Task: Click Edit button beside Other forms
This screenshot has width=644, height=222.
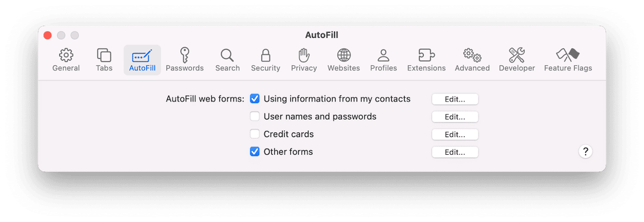Action: (x=455, y=152)
